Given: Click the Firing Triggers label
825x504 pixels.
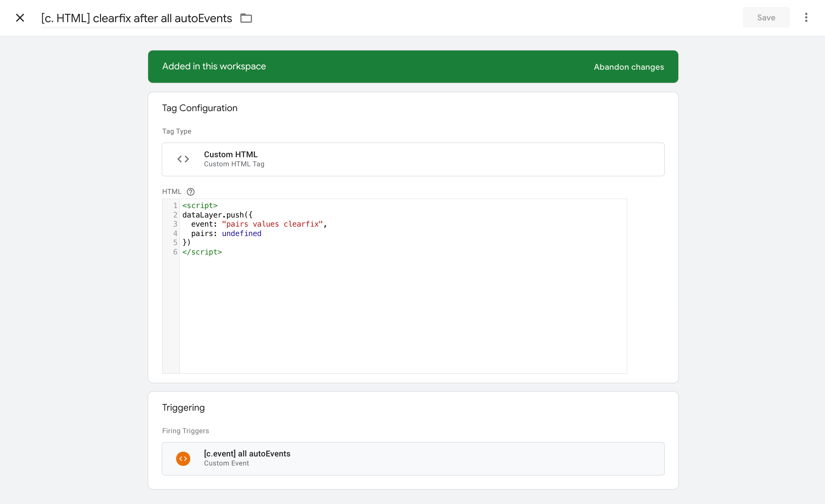Looking at the screenshot, I should pyautogui.click(x=186, y=431).
